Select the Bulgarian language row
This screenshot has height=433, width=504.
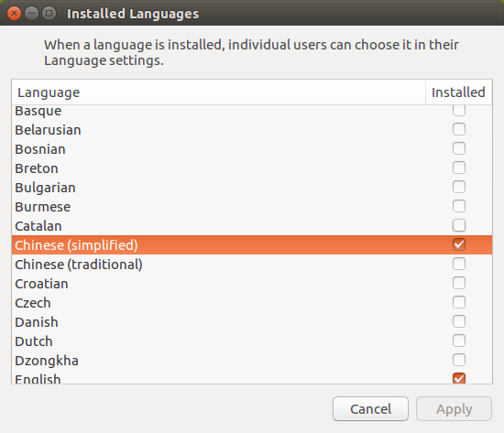point(252,188)
